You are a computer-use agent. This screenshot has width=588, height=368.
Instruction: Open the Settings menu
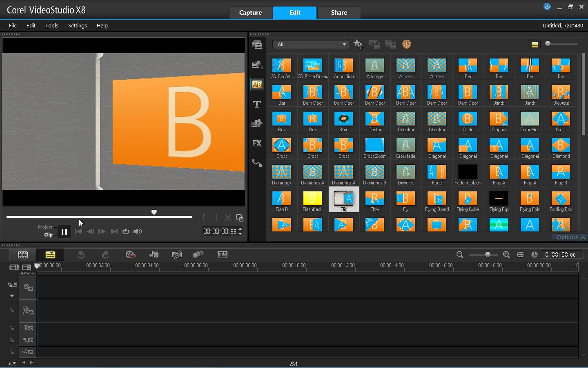[77, 25]
